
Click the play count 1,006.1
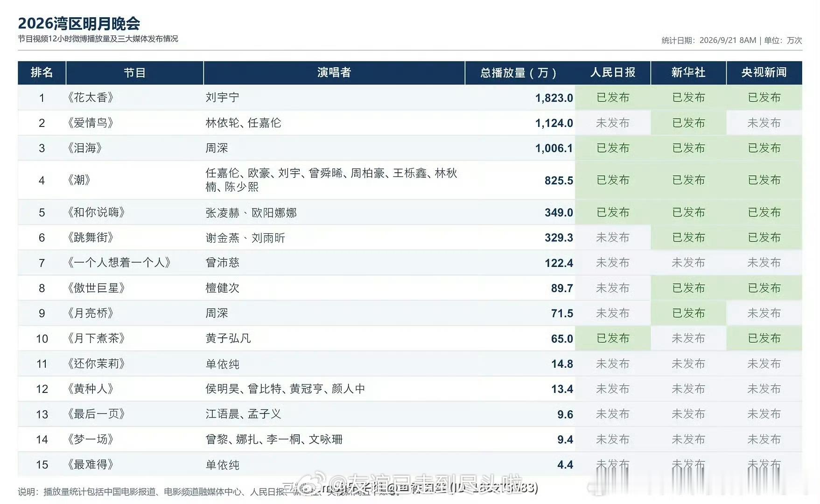[554, 148]
